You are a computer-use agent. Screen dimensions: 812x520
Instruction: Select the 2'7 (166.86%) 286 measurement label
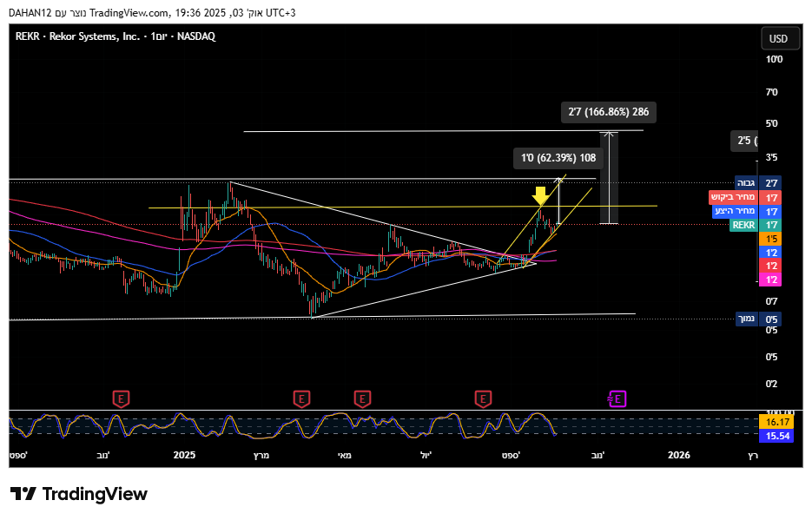pyautogui.click(x=609, y=112)
